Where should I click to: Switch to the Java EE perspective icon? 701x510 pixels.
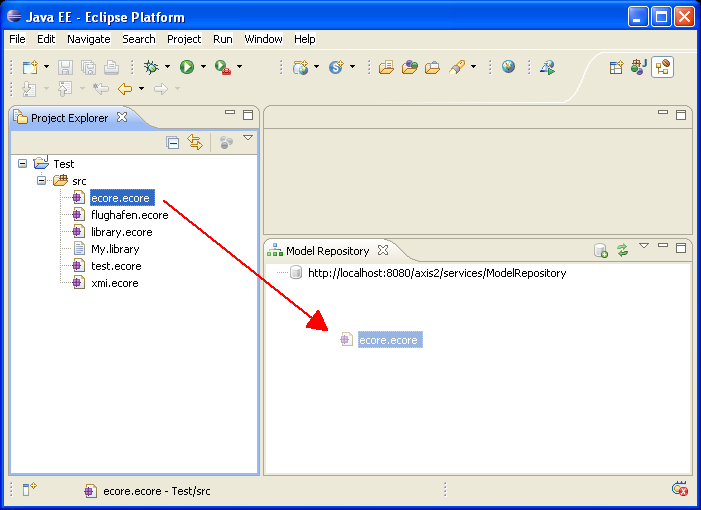(639, 67)
